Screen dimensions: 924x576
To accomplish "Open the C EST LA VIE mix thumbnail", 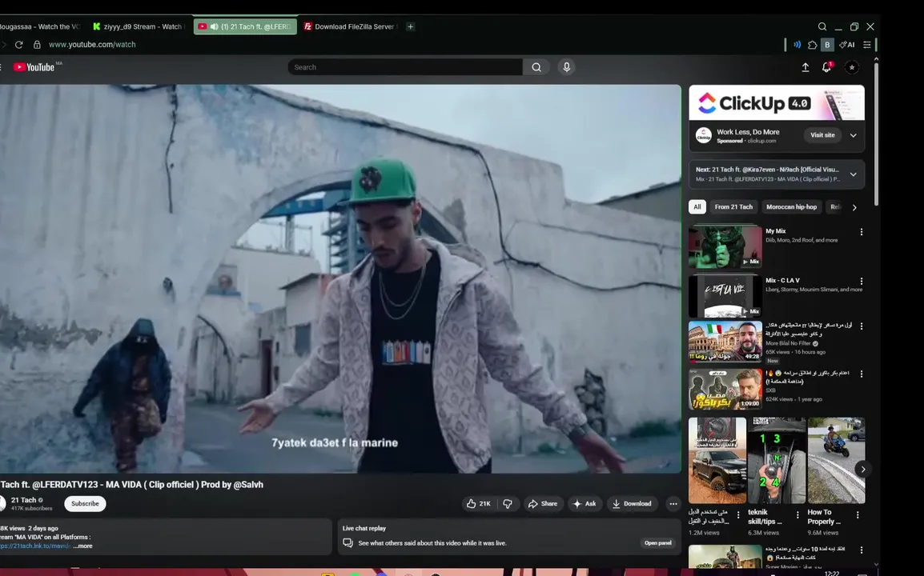I will (x=725, y=296).
